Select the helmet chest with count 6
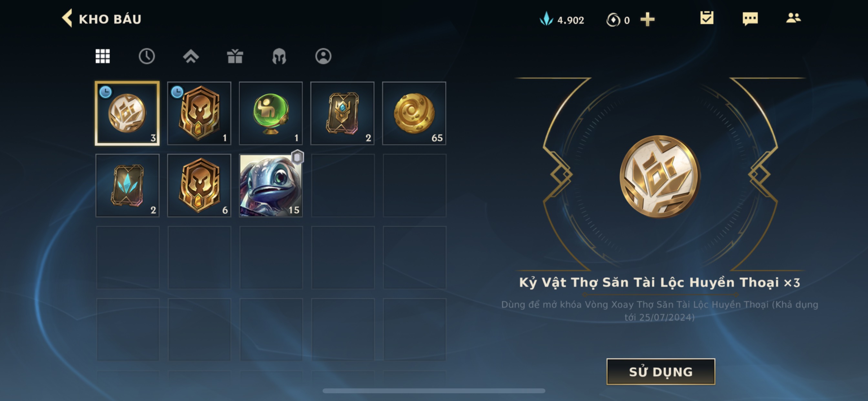The image size is (868, 401). (199, 185)
